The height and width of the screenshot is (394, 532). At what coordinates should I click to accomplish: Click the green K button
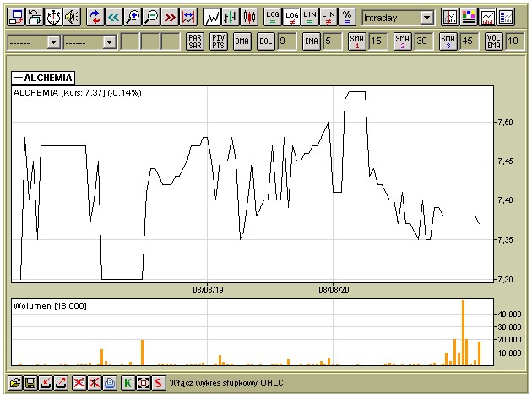(x=128, y=384)
